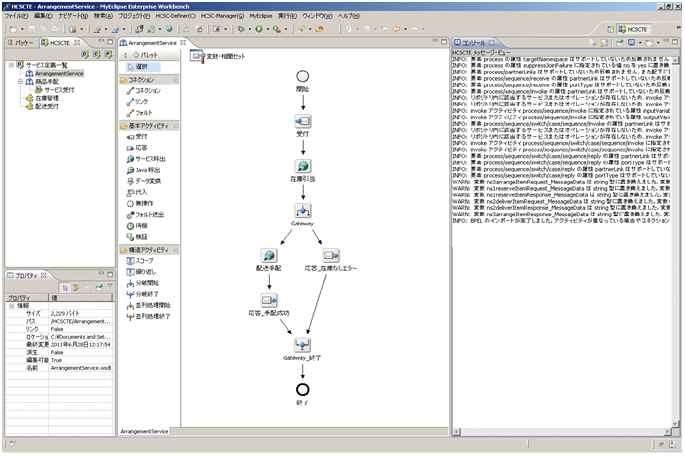
Task: Select the 配送受付 tree item
Action: [x=47, y=108]
